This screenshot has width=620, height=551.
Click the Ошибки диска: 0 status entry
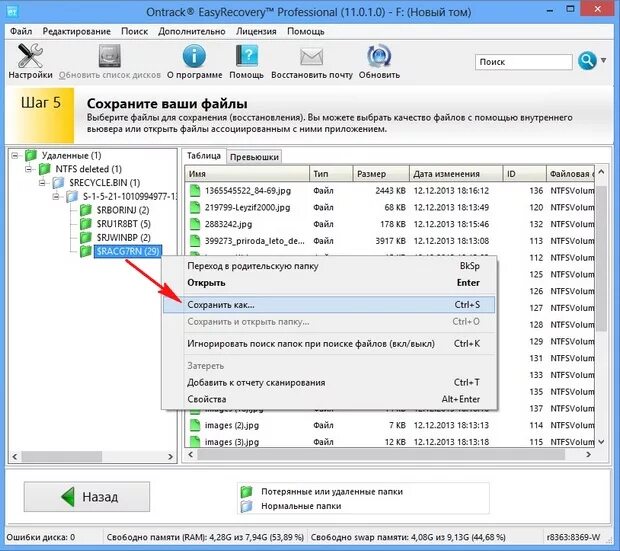pos(41,537)
